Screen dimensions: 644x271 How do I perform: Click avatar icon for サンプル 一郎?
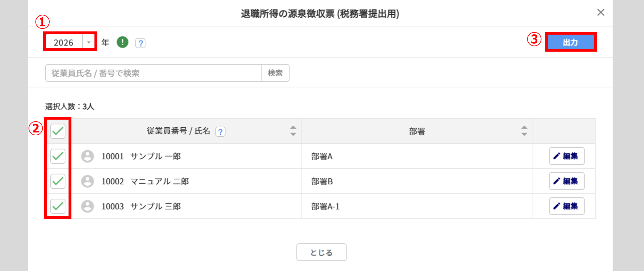point(87,156)
